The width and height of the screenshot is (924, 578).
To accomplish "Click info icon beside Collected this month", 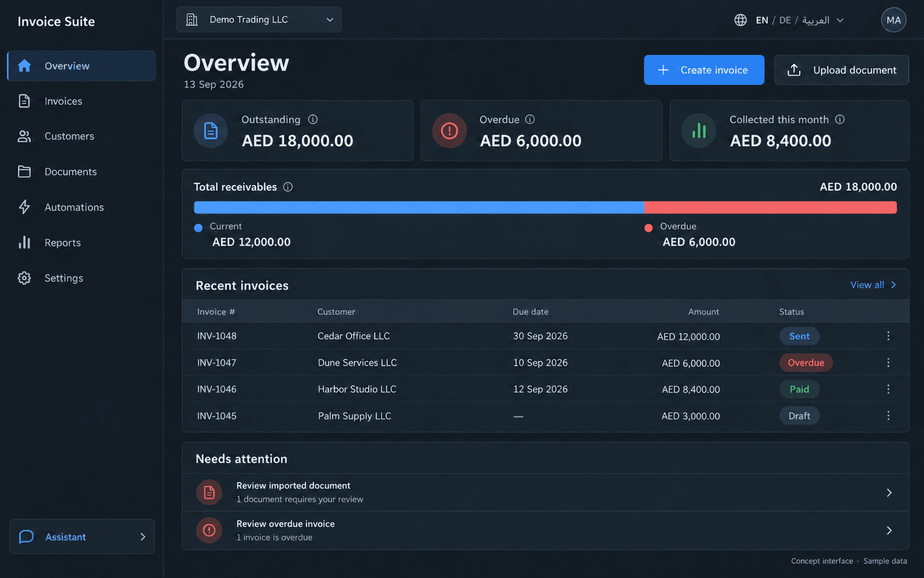I will 840,119.
